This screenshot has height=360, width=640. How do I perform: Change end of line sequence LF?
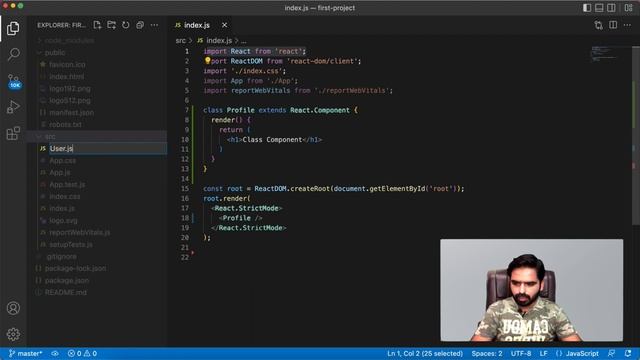pos(544,353)
